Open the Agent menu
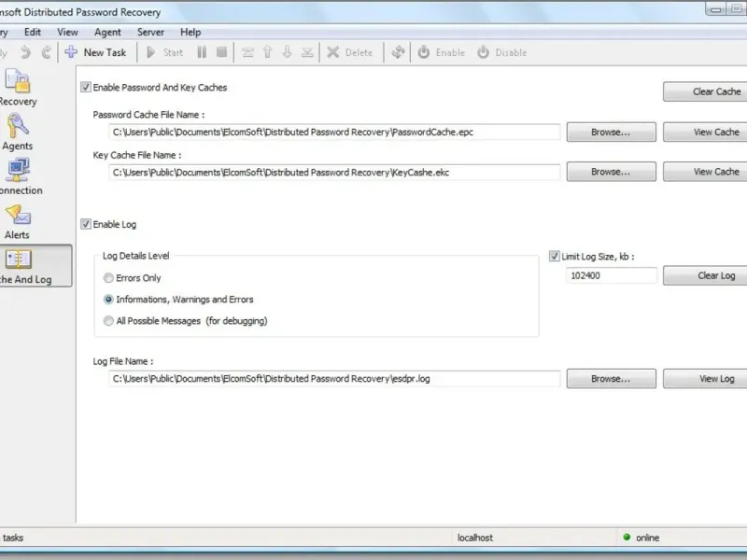Viewport: 747px width, 560px height. pyautogui.click(x=107, y=32)
